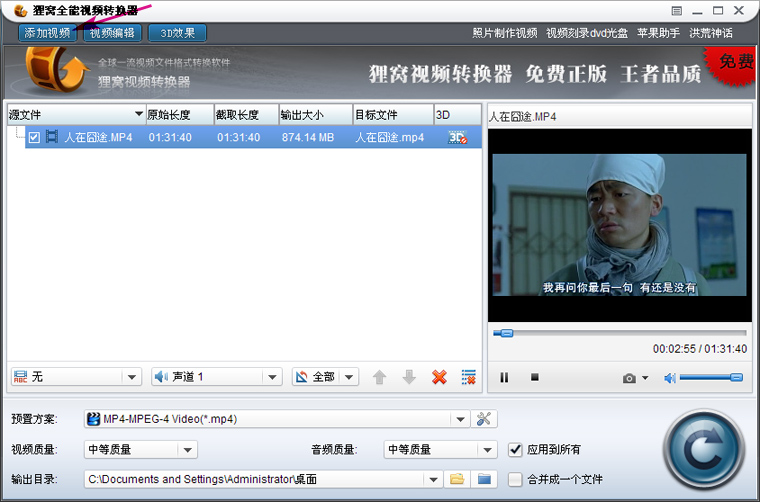Click the 全部 select icon
760x502 pixels.
[302, 376]
